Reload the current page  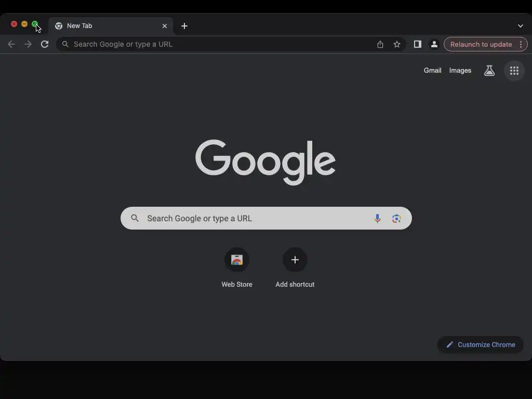point(45,44)
